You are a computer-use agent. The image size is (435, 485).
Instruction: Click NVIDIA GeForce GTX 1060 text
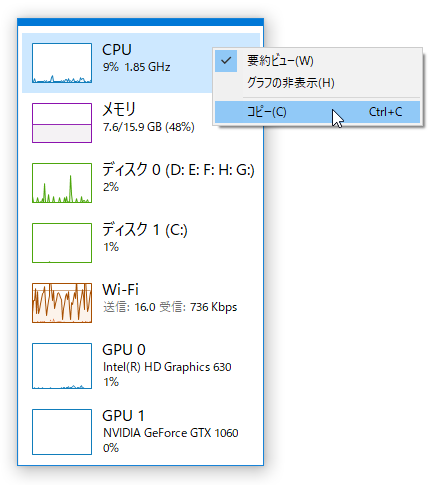coord(171,433)
